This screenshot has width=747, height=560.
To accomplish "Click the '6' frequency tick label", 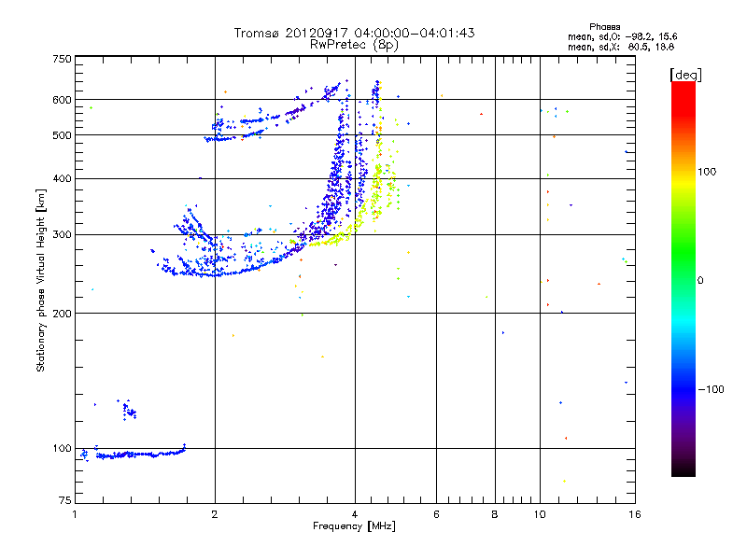I will [x=436, y=514].
